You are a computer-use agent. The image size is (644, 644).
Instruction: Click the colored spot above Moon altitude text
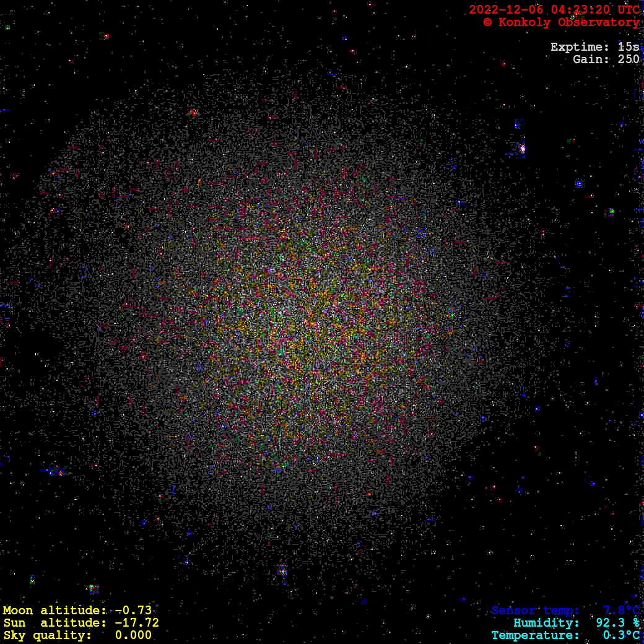93,588
